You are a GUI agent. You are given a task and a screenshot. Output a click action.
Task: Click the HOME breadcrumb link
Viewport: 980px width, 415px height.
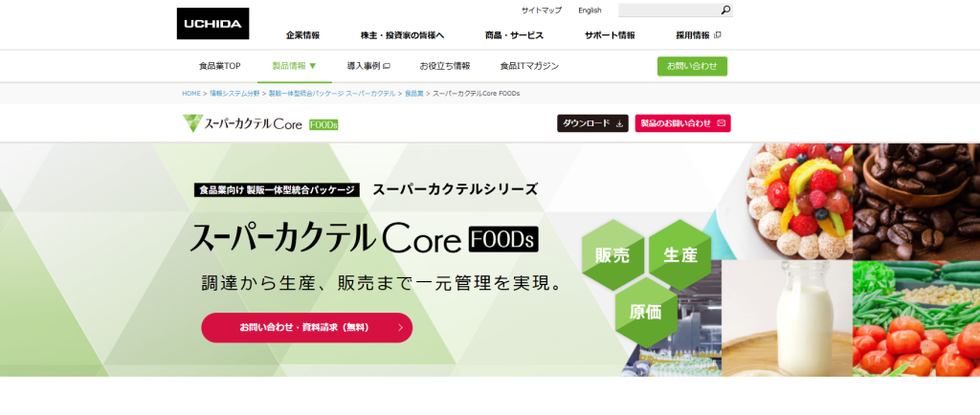191,94
